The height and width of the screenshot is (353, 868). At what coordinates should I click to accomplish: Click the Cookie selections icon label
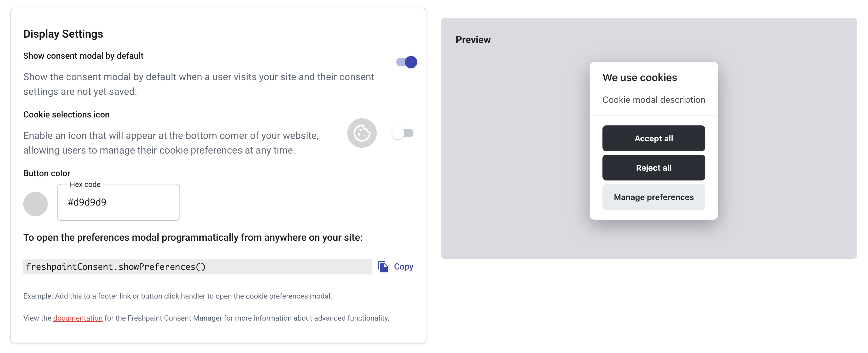tap(66, 114)
